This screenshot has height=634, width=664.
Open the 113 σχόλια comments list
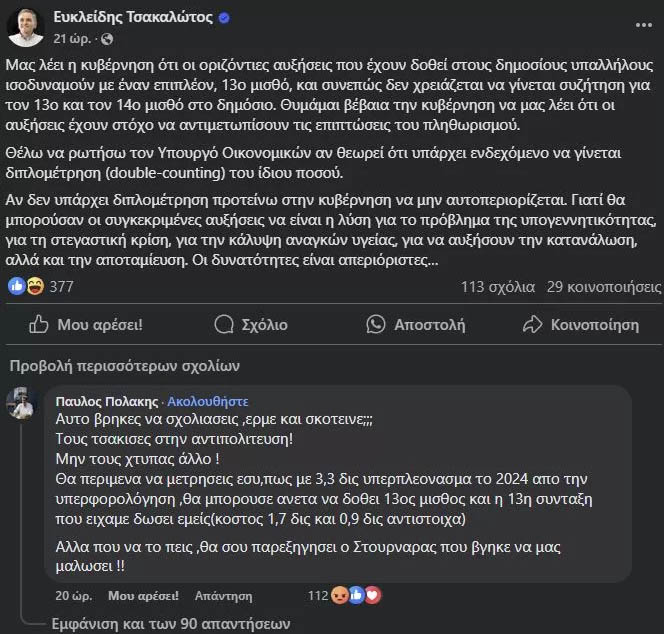click(x=498, y=287)
